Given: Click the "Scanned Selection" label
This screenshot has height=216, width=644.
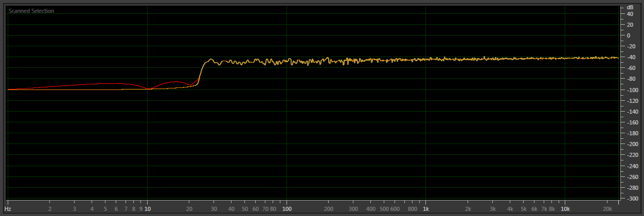Looking at the screenshot, I should pos(31,11).
